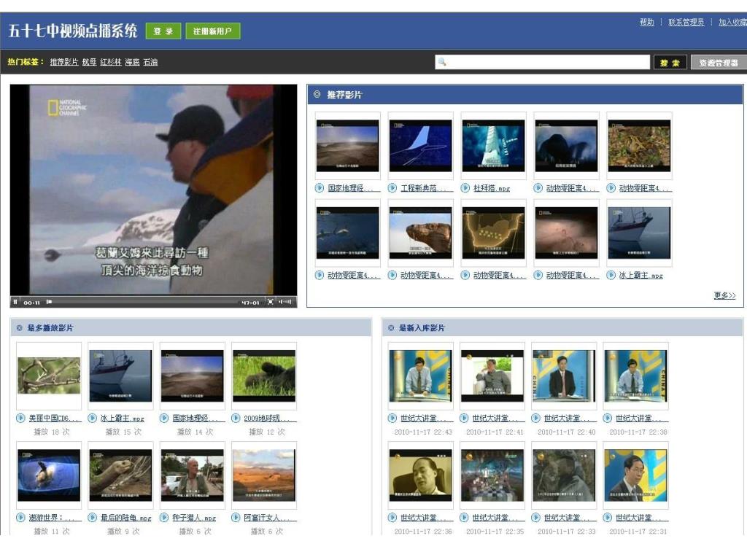The width and height of the screenshot is (747, 560).
Task: Open the 更多>> link in 推荐影片
Action: (x=724, y=296)
